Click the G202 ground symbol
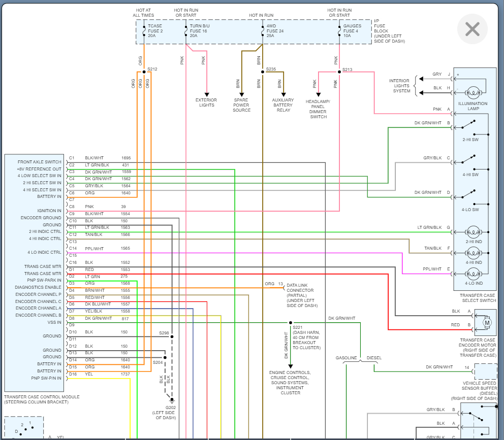 (172, 400)
